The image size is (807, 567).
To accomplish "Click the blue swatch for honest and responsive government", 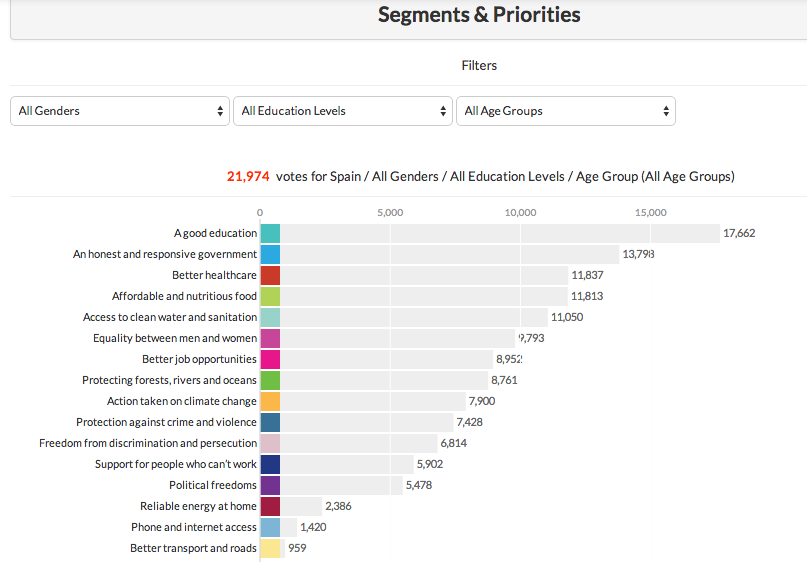I will [x=270, y=254].
